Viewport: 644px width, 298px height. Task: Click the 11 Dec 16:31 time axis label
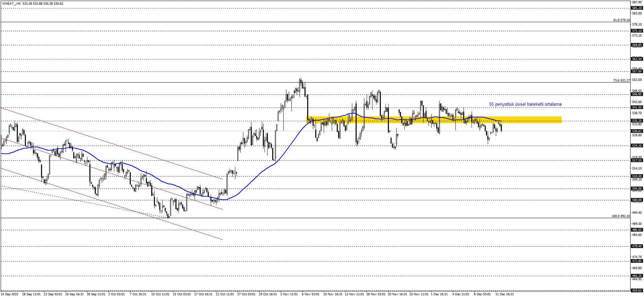coord(505,294)
